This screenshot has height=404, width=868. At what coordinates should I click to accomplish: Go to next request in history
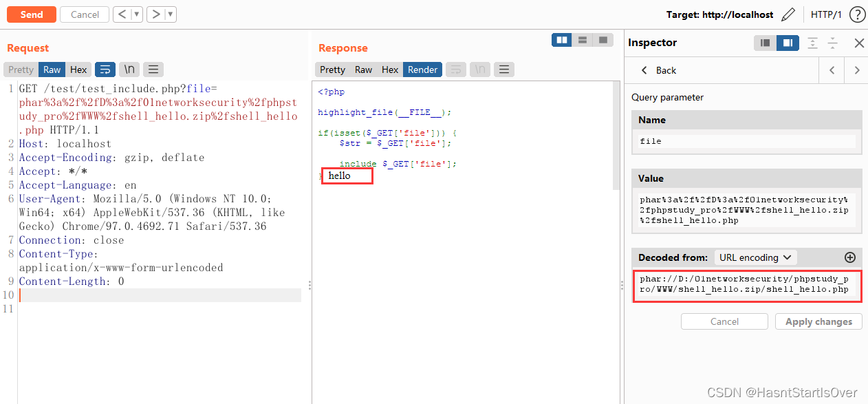pos(155,14)
